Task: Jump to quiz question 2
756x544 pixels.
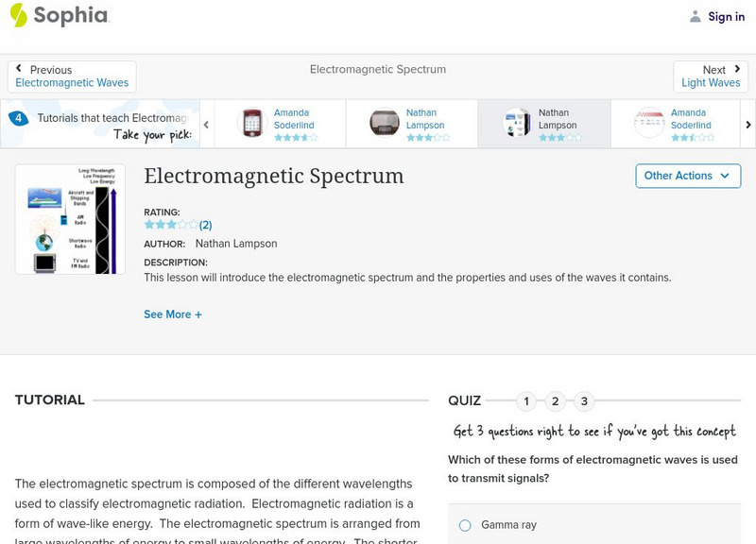Action: pos(556,401)
